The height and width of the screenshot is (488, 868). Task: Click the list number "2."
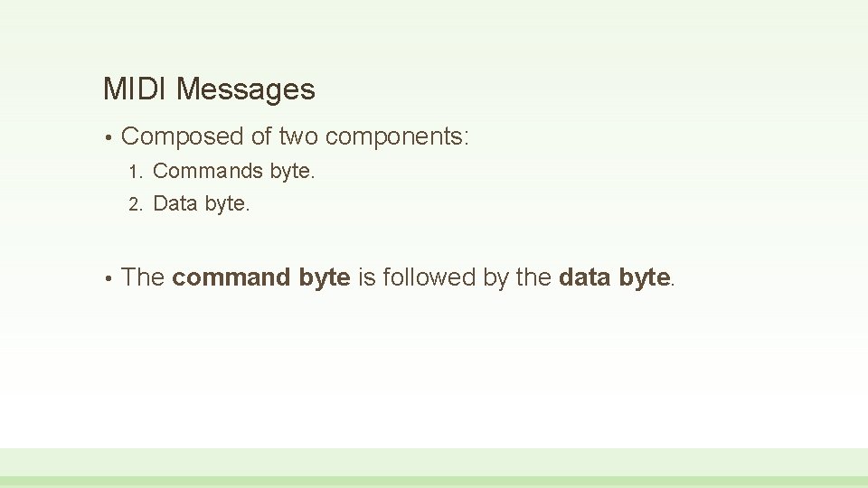click(136, 205)
